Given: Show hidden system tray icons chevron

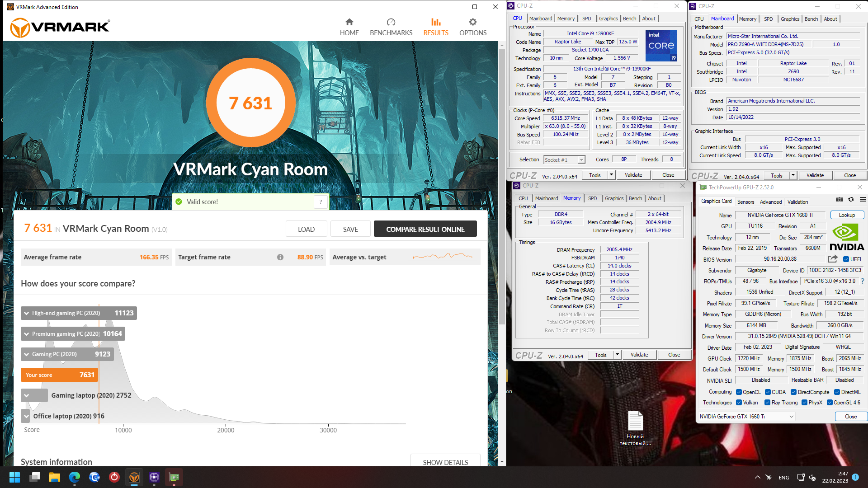Looking at the screenshot, I should (x=757, y=478).
